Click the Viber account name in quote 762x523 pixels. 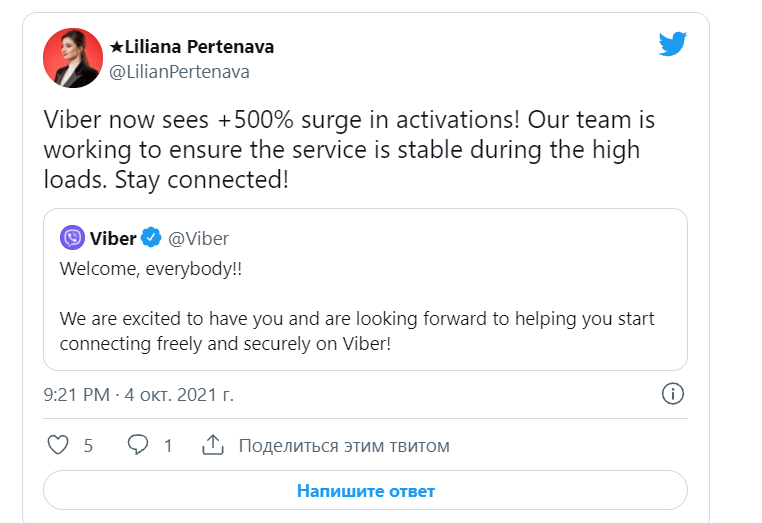pyautogui.click(x=113, y=238)
